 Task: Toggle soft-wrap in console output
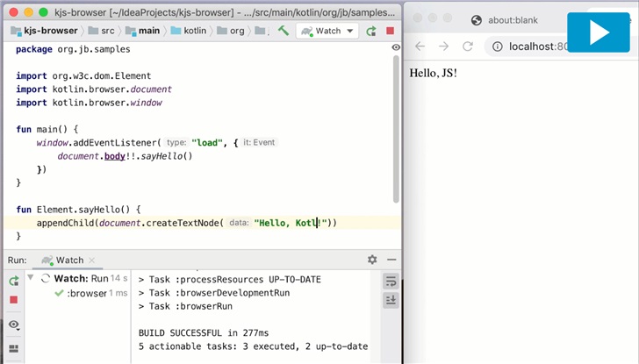point(391,281)
